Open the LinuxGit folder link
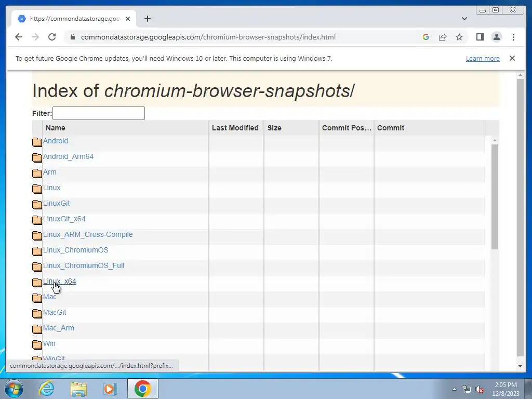532x399 pixels. point(56,203)
